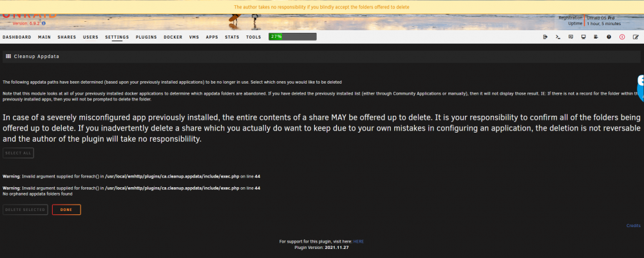Open the Stats page
The height and width of the screenshot is (258, 644).
(232, 37)
